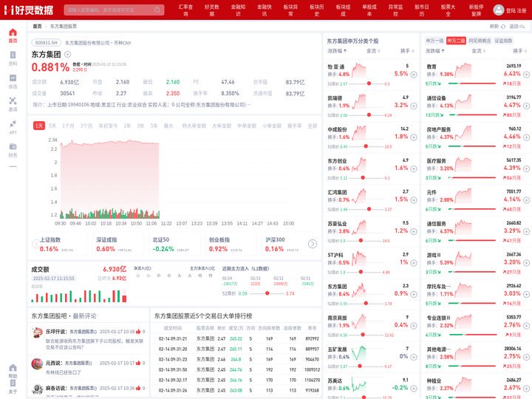Open the 自选 watchlist sidebar icon

point(13,78)
